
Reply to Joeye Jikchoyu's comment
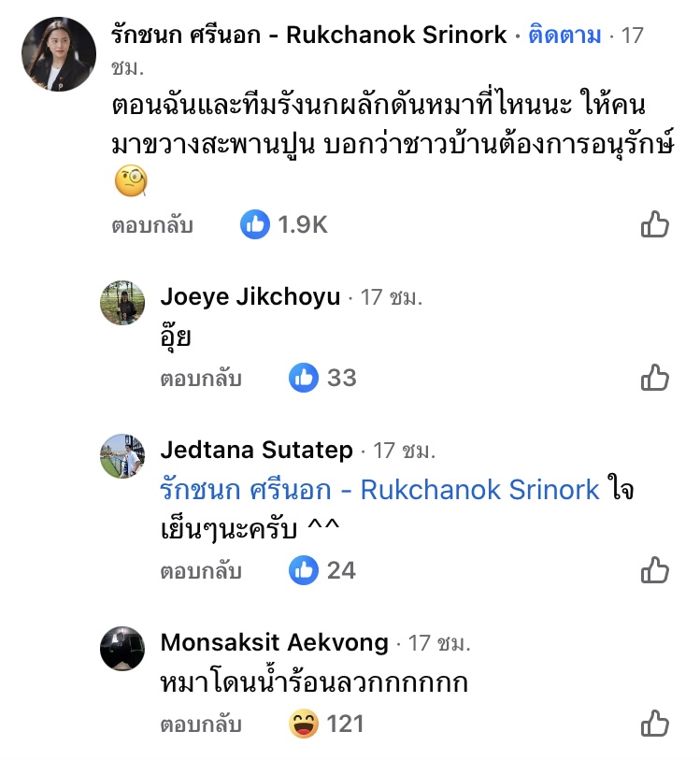tap(201, 379)
